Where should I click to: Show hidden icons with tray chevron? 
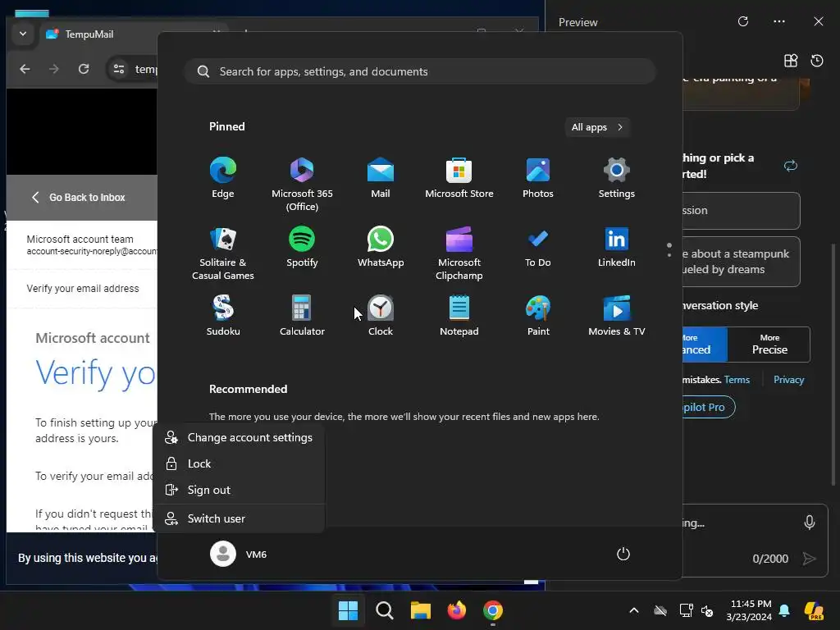point(634,610)
